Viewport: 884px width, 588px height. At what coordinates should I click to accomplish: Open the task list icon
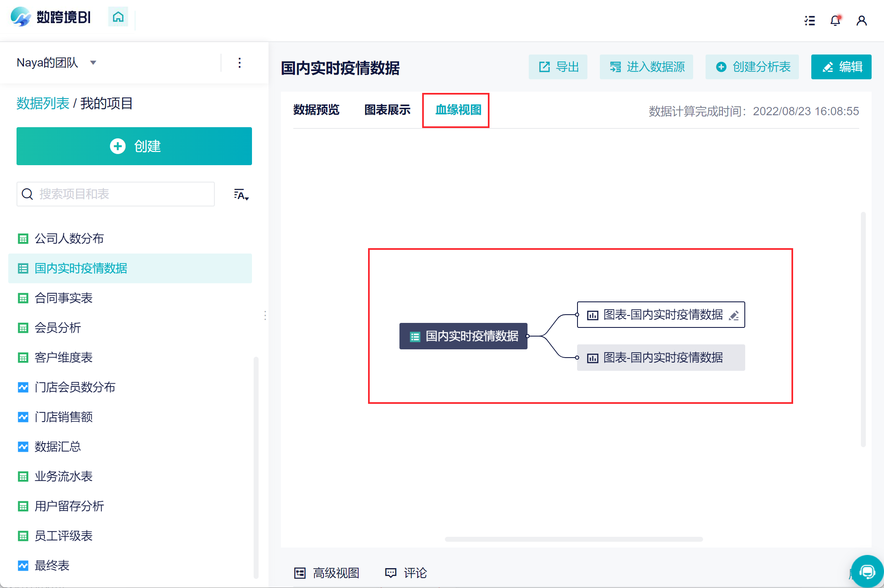point(810,20)
